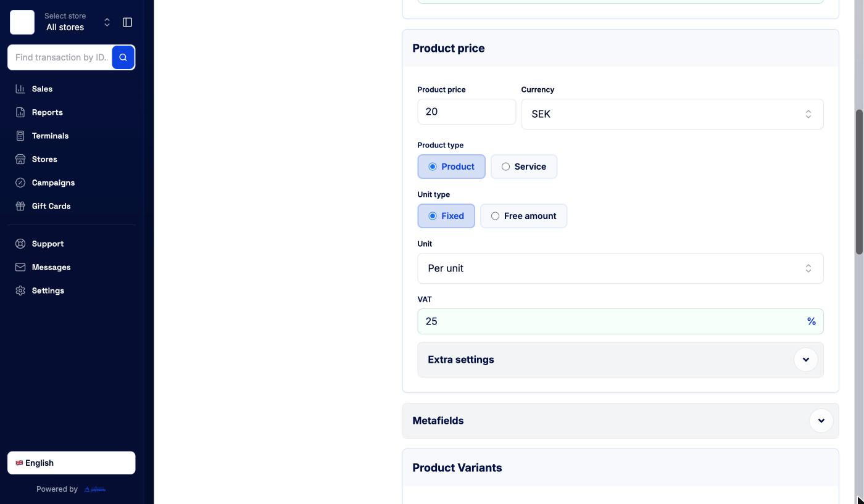This screenshot has height=504, width=864.
Task: Click the Product Variants heading
Action: [x=457, y=468]
